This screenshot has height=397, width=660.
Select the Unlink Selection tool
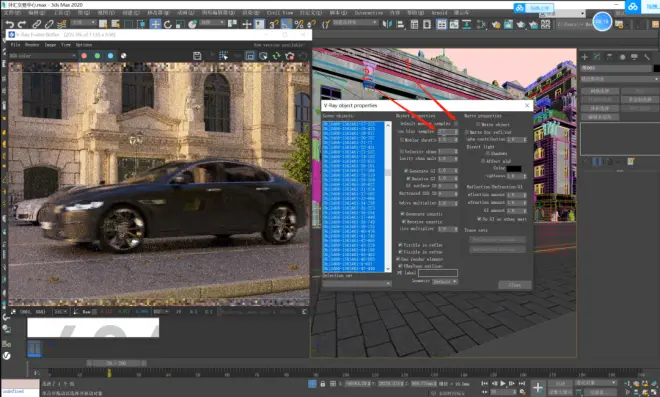coord(49,24)
